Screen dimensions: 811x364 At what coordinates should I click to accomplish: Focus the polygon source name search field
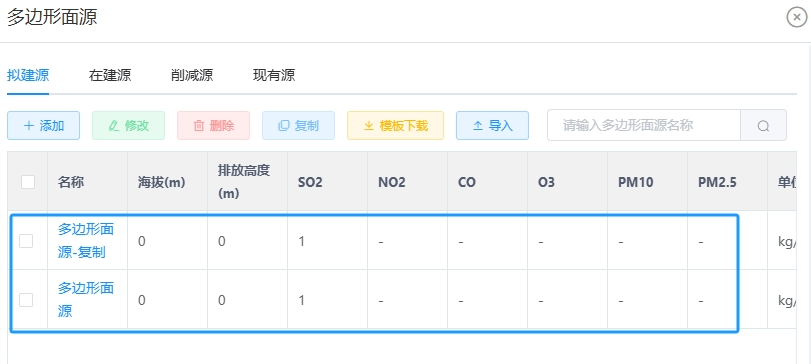point(644,125)
